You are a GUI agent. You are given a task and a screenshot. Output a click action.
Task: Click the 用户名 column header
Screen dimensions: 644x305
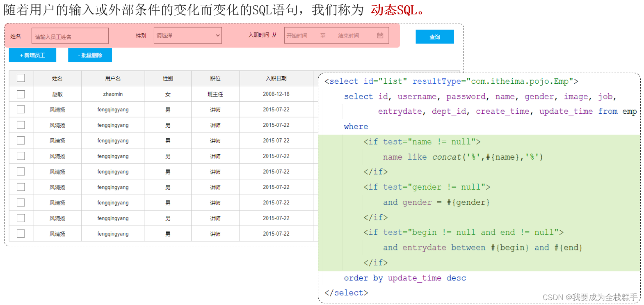click(x=113, y=78)
